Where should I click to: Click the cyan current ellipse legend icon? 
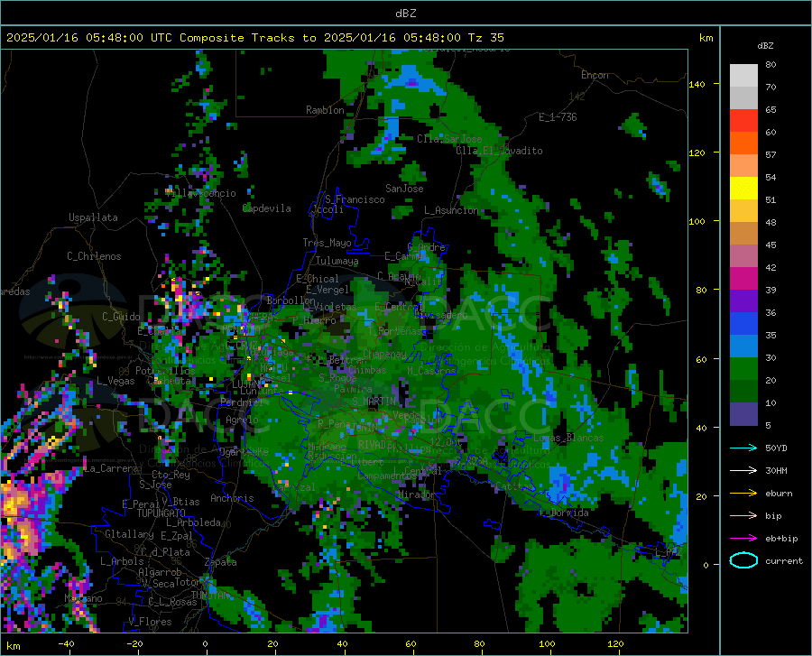(x=743, y=560)
